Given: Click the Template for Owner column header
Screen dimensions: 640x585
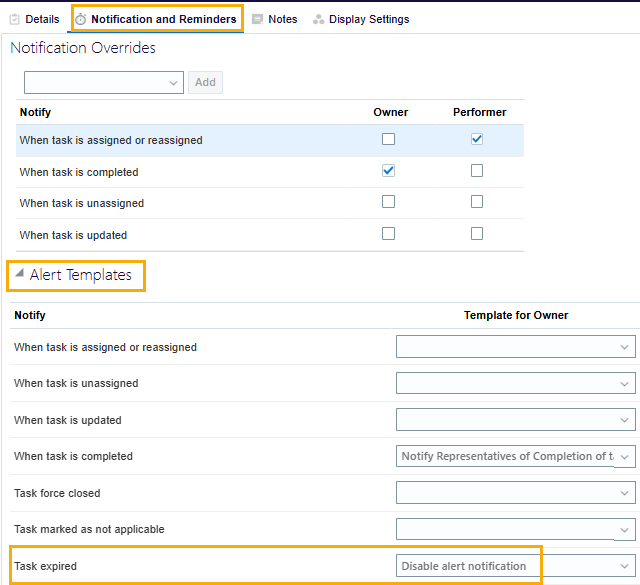Looking at the screenshot, I should (x=516, y=315).
